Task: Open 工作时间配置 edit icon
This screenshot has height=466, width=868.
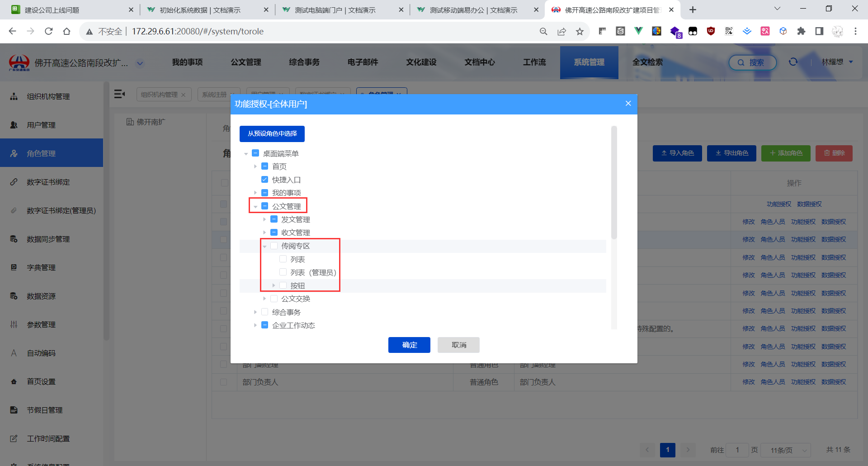Action: [x=14, y=438]
